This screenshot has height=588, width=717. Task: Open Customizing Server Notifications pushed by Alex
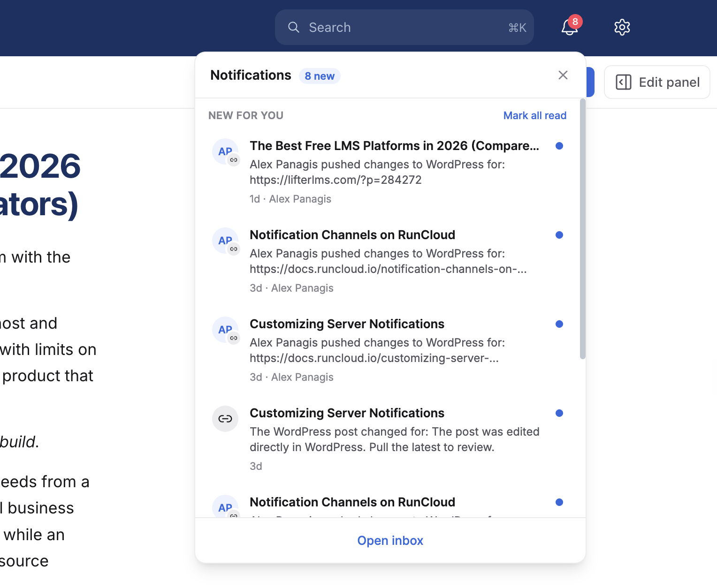[x=390, y=350]
